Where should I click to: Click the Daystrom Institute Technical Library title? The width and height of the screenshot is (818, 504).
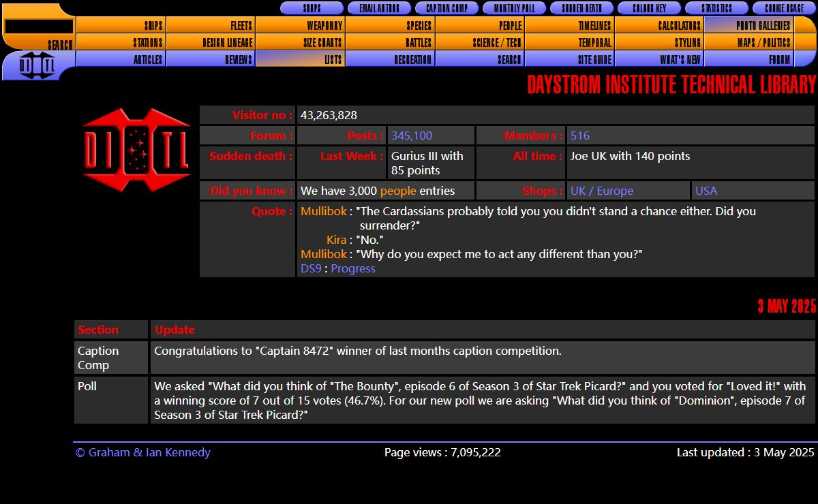[671, 85]
